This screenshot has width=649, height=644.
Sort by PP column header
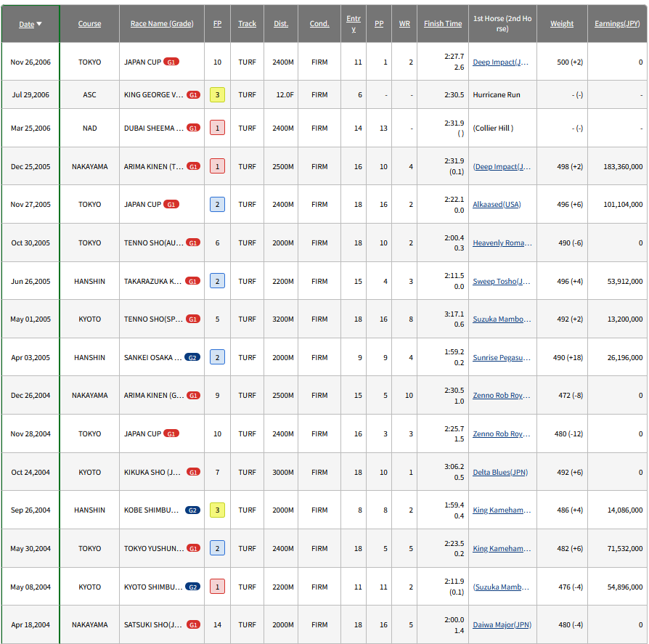click(379, 23)
